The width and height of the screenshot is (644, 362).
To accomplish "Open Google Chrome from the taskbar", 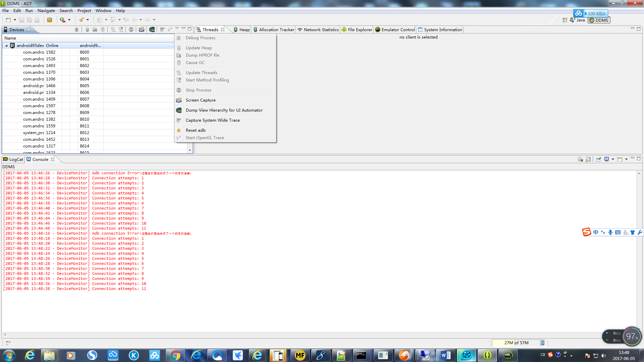I will click(175, 355).
